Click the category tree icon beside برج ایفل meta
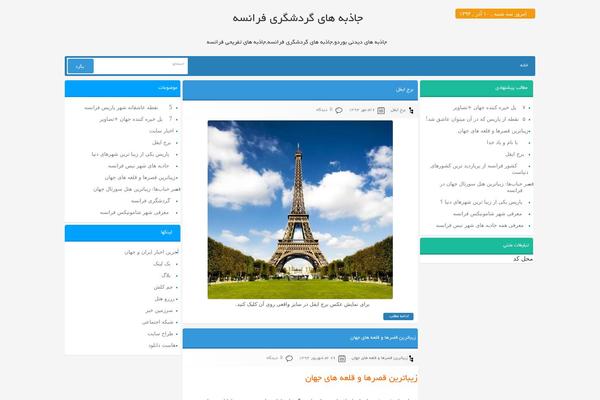Viewport: 600px width, 400px height. 411,110
